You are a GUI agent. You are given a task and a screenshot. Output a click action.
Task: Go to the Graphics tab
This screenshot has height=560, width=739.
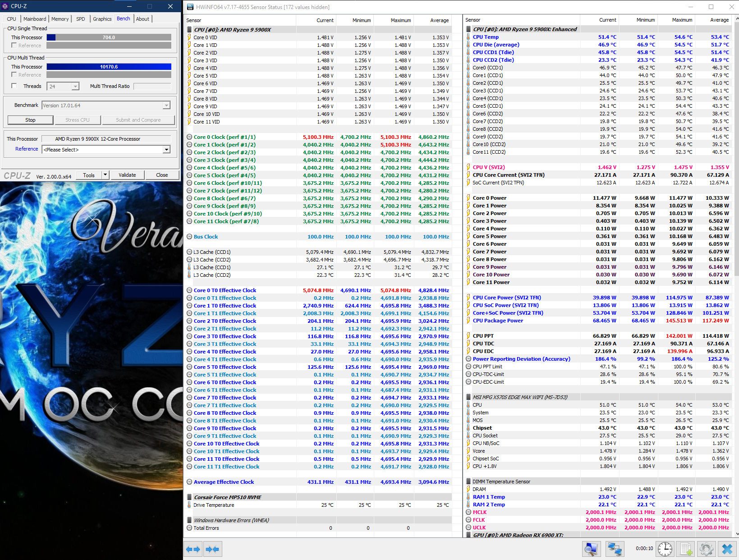coord(102,19)
